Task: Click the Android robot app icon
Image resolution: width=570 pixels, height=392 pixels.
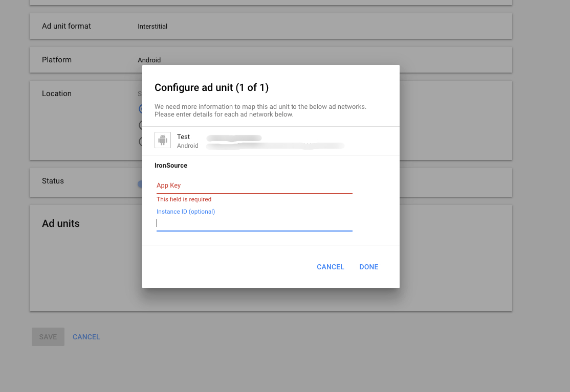Action: [x=162, y=140]
